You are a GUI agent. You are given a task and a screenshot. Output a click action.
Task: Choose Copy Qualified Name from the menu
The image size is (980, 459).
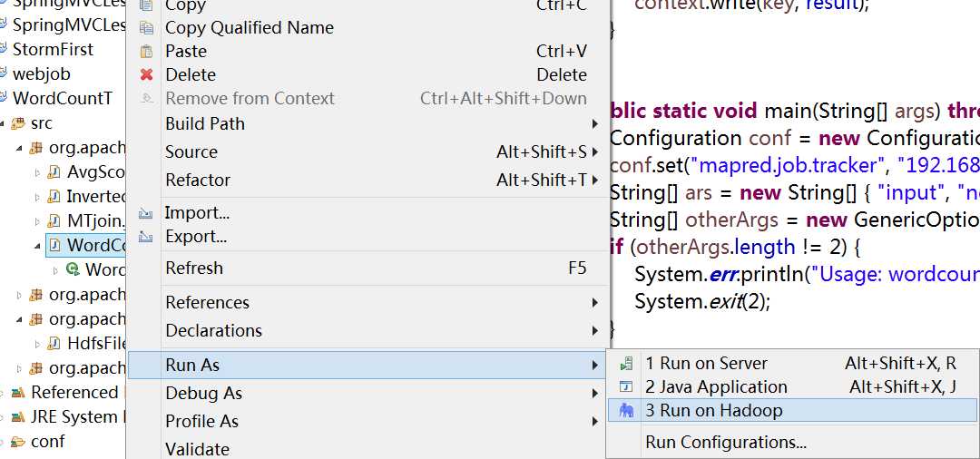[x=367, y=27]
